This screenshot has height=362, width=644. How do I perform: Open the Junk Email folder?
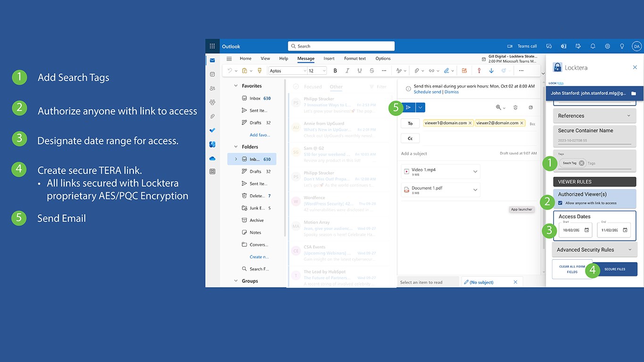pyautogui.click(x=256, y=208)
